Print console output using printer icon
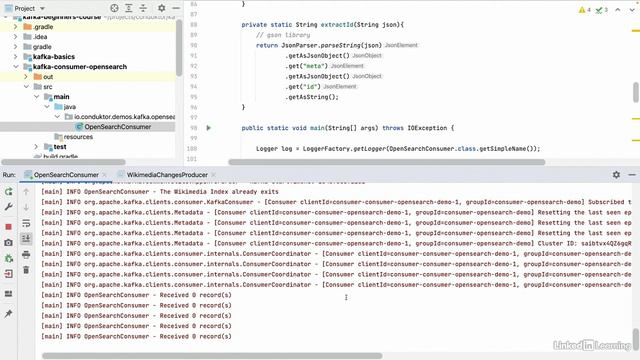 [26, 255]
